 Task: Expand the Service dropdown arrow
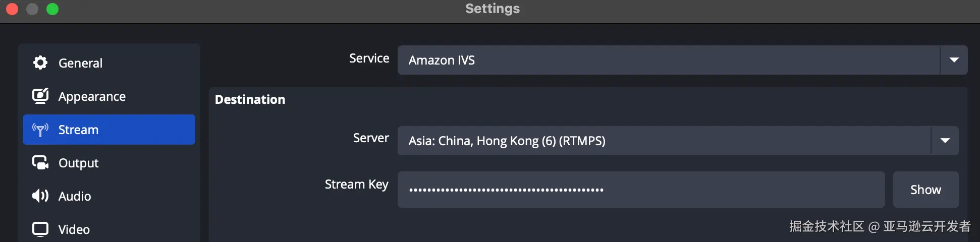[x=954, y=60]
